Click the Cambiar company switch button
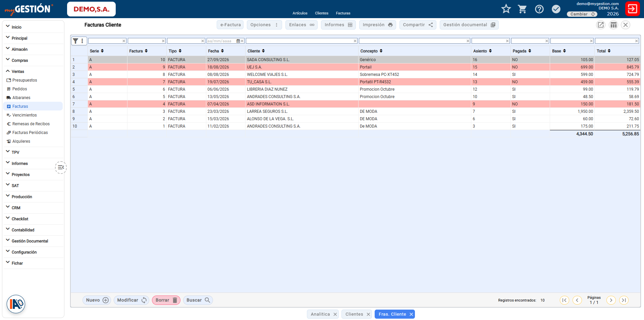The height and width of the screenshot is (320, 644). click(x=582, y=14)
